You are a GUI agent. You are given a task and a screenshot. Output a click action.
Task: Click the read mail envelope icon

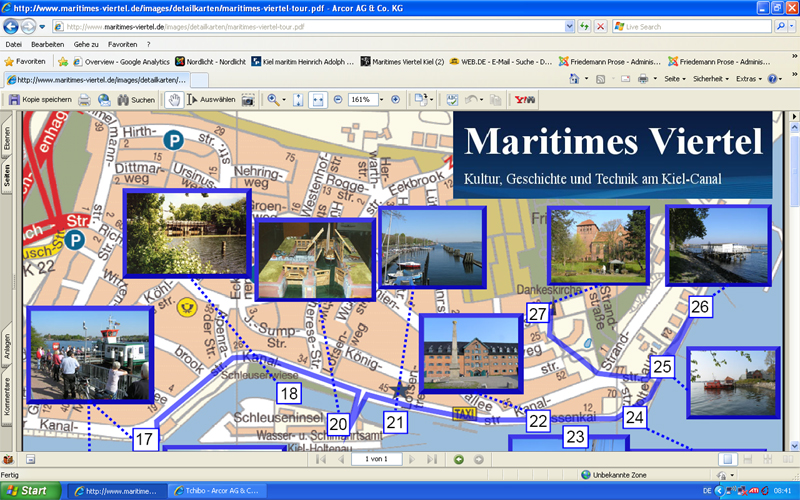pyautogui.click(x=626, y=79)
